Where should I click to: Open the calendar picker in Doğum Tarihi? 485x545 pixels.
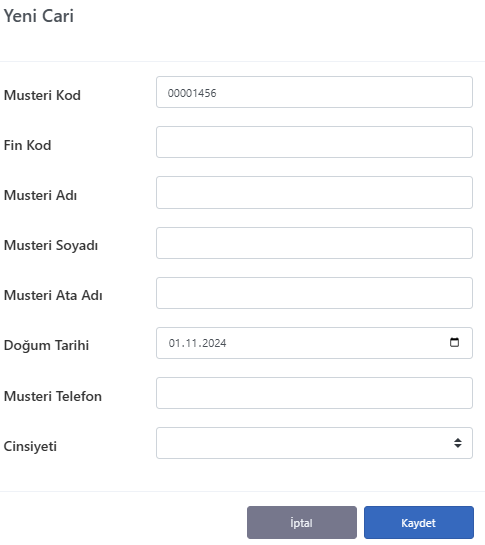(454, 342)
